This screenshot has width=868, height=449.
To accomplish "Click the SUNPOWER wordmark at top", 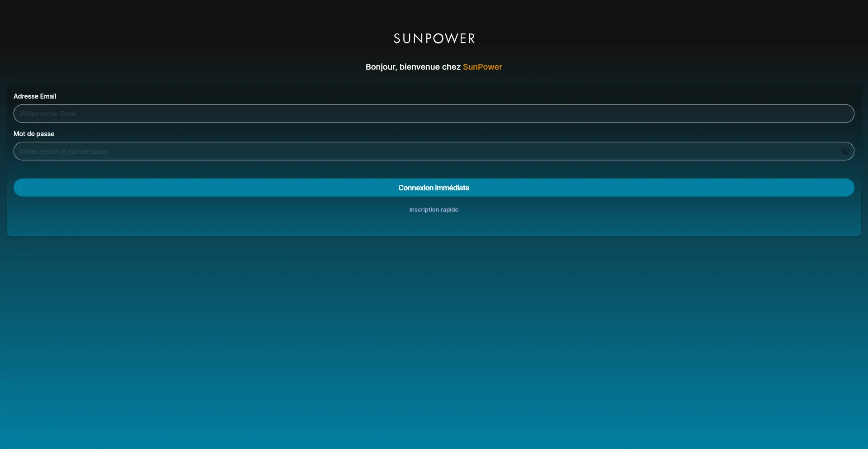I will 434,38.
